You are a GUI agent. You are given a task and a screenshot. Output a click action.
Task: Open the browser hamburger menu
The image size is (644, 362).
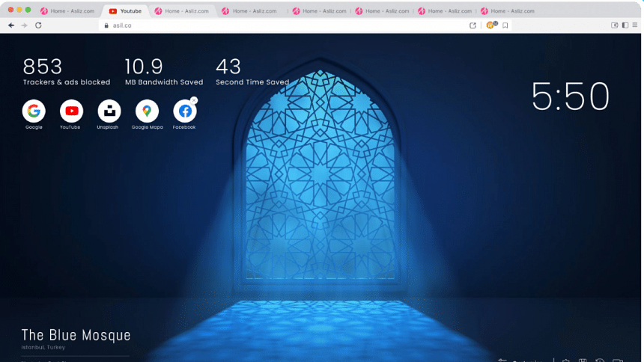[634, 25]
